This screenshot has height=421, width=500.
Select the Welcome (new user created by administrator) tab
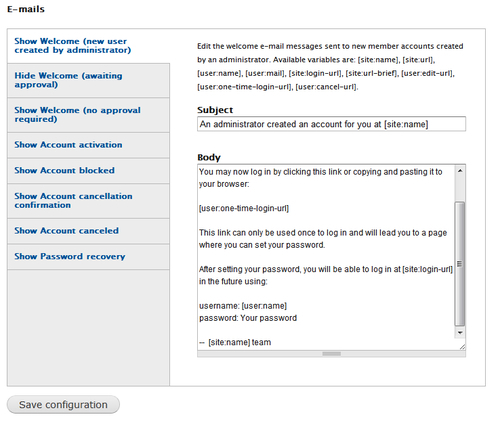[x=72, y=46]
